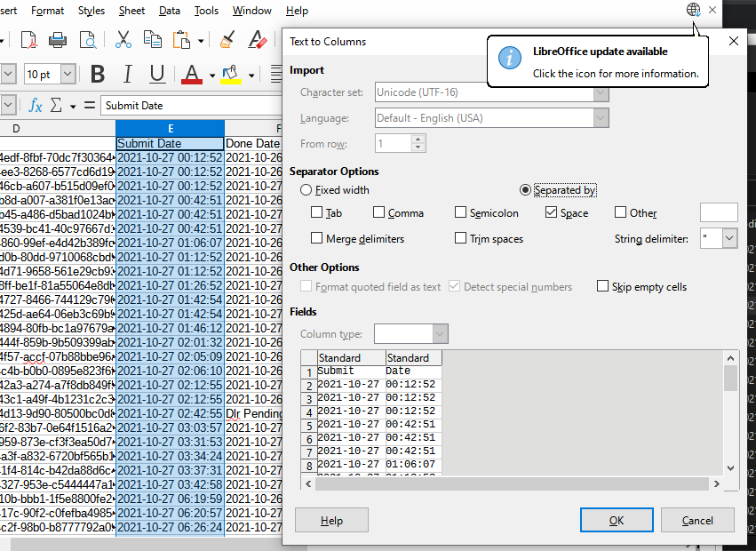Open the Data menu
Viewport: 756px width, 551px height.
pos(170,11)
